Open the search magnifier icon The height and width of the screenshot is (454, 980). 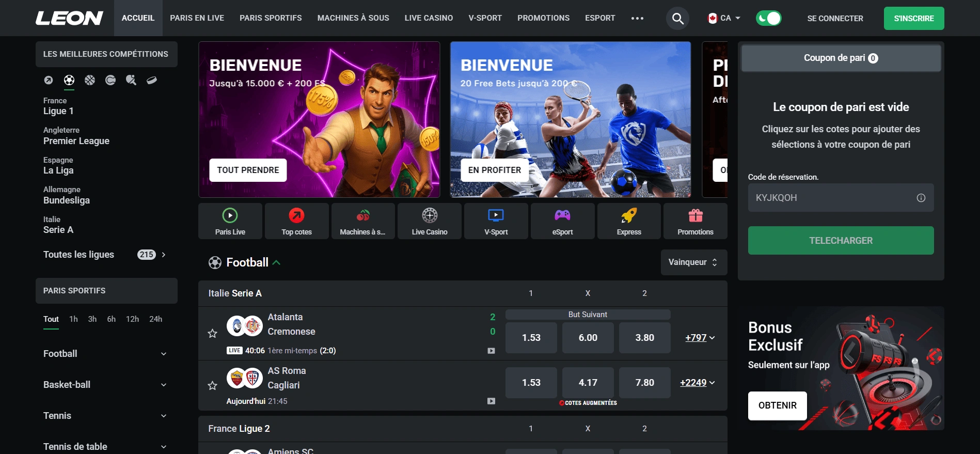coord(677,19)
